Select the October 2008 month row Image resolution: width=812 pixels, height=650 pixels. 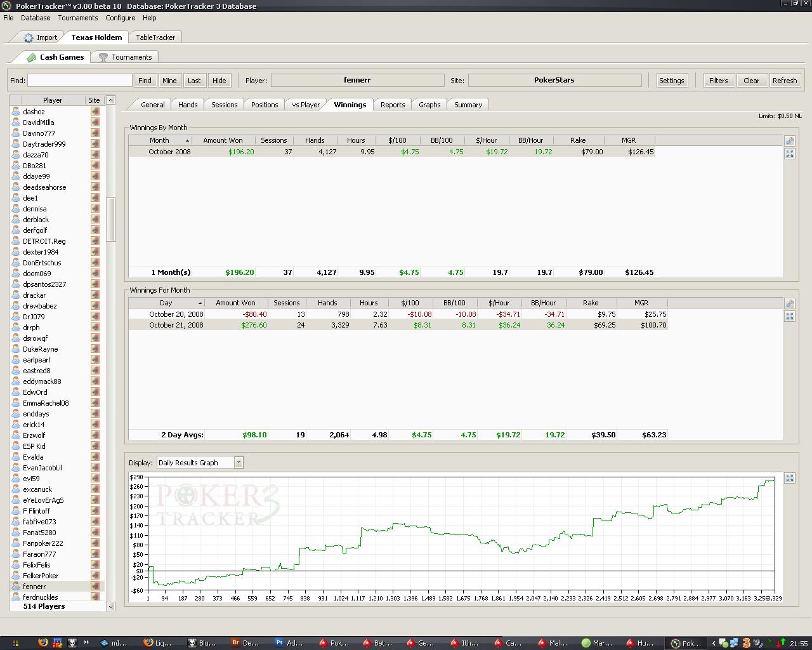391,152
